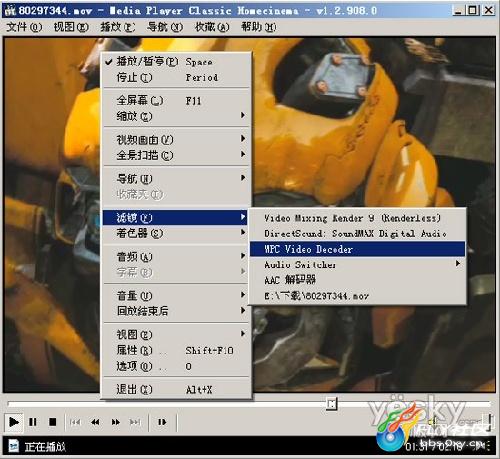Image resolution: width=500 pixels, height=459 pixels.
Task: Toggle the 播放/暂停 checked menu item
Action: (176, 62)
